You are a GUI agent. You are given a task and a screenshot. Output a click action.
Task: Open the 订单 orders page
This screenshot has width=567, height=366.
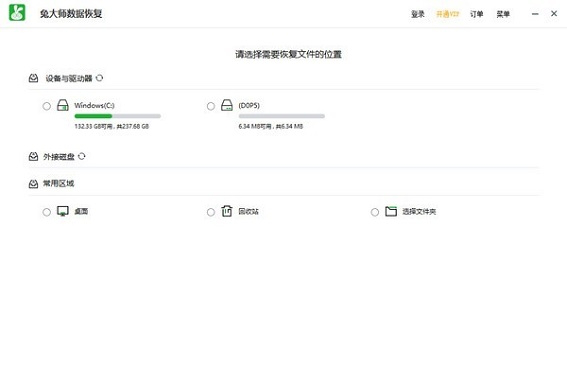pos(477,14)
